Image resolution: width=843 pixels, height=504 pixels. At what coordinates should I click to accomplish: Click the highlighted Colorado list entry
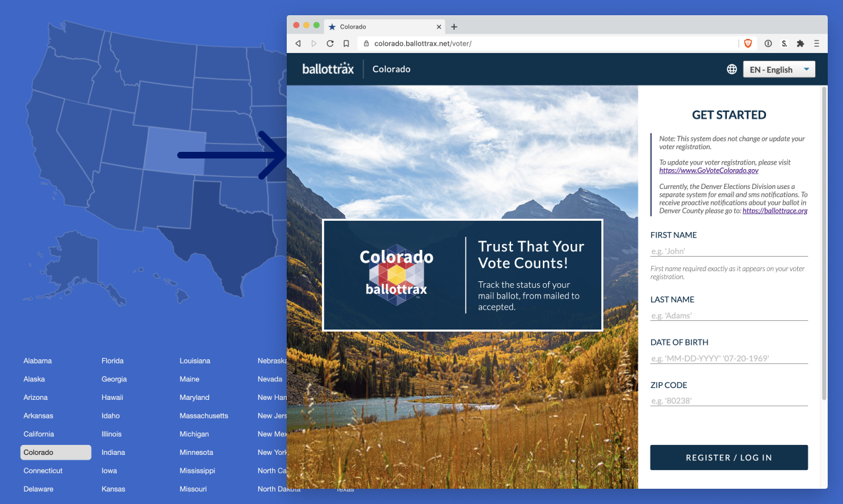[56, 452]
